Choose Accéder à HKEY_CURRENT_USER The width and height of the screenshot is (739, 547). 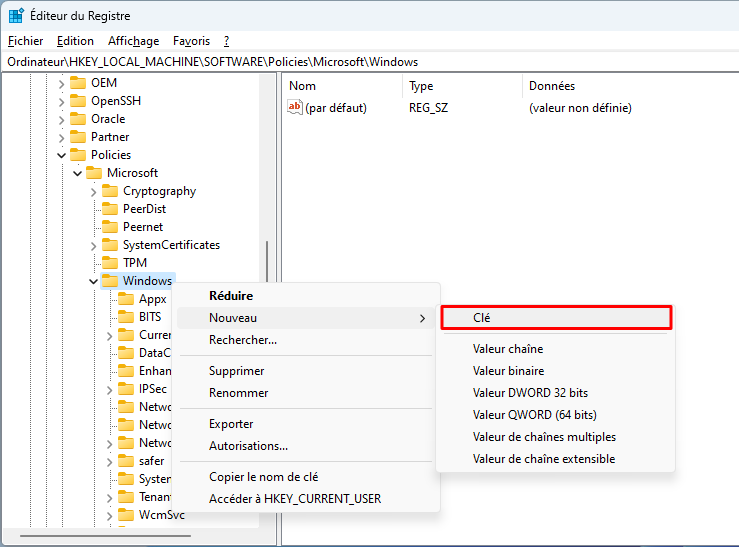click(x=305, y=499)
